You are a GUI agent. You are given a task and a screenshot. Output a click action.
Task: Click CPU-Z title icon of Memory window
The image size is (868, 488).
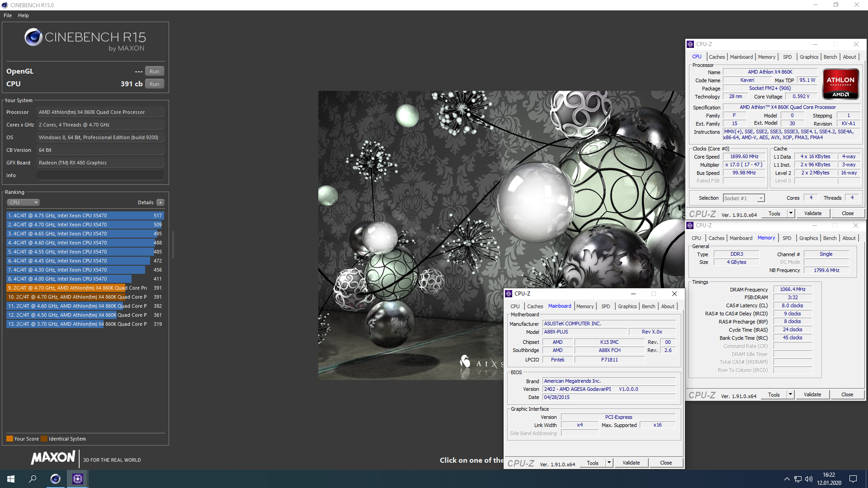coord(690,225)
